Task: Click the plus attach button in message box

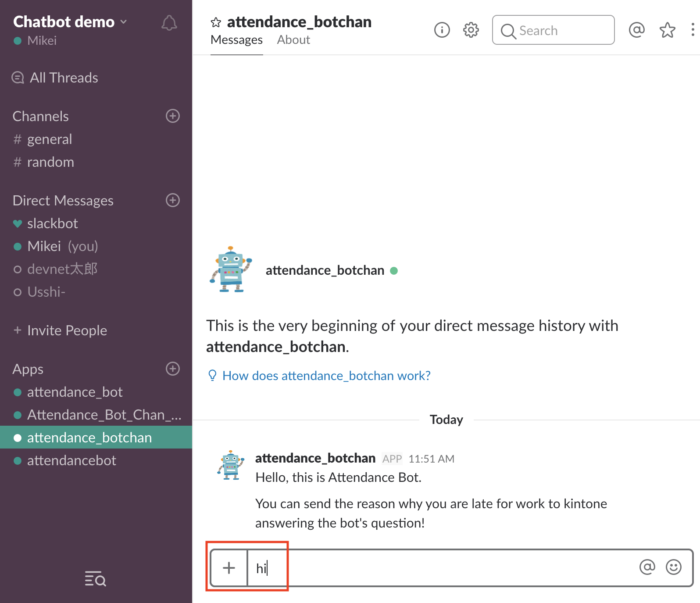Action: tap(229, 568)
